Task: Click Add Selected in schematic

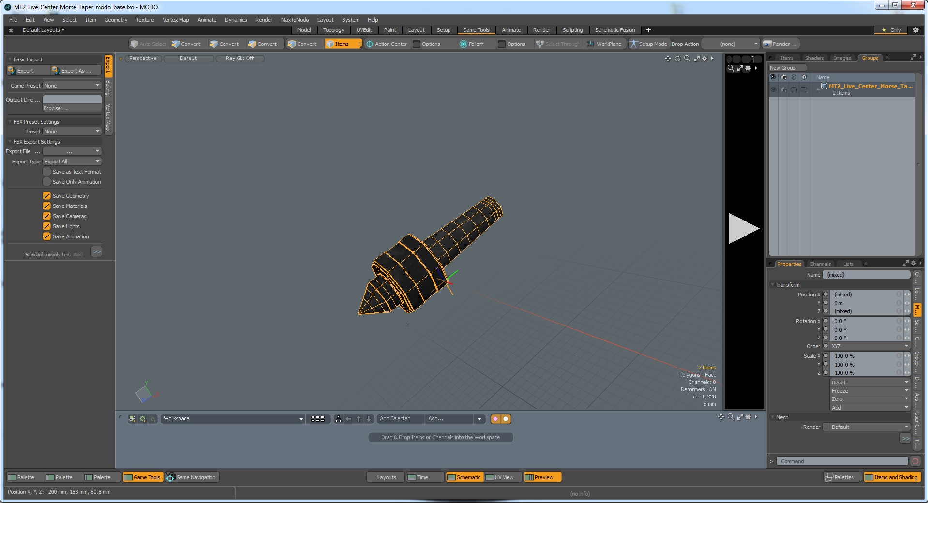Action: click(400, 419)
